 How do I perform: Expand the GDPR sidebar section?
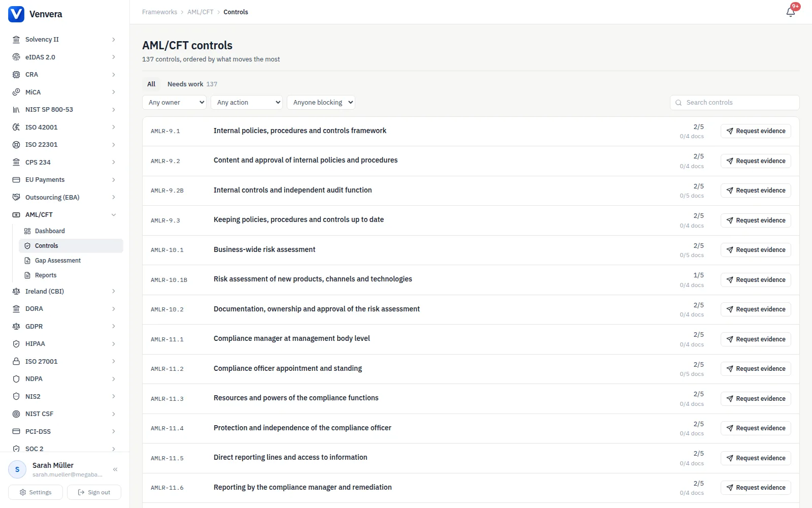pos(114,326)
